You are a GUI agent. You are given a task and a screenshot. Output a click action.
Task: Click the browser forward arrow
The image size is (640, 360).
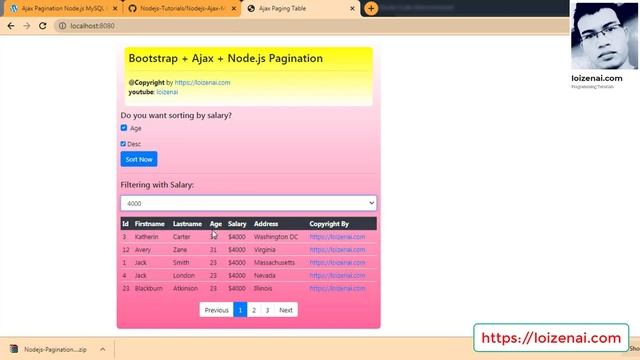point(27,26)
